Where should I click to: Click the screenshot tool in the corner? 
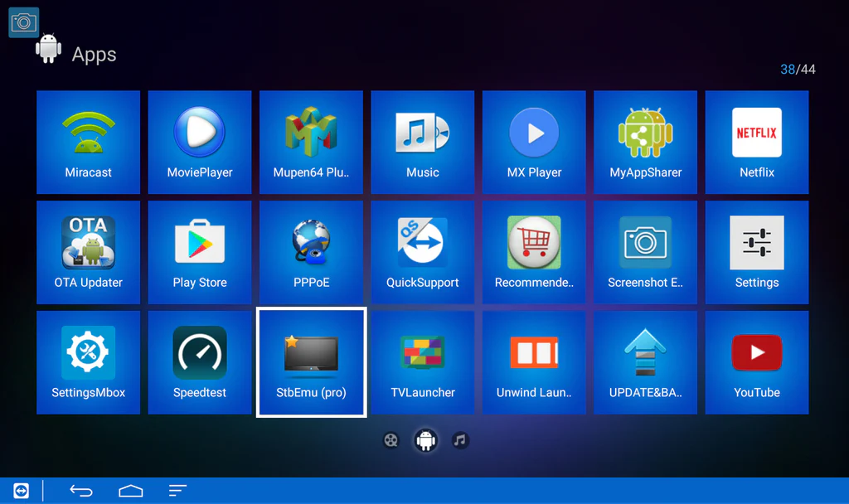[23, 22]
